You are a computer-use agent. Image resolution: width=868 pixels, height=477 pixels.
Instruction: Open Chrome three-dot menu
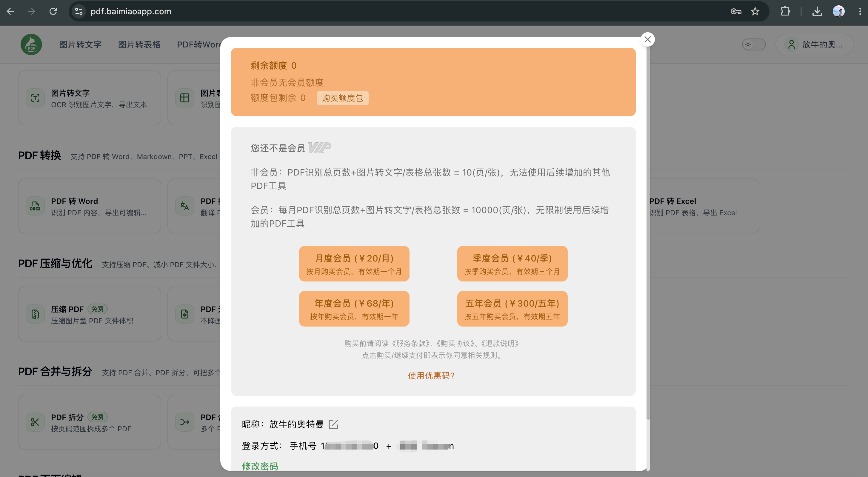[x=860, y=11]
